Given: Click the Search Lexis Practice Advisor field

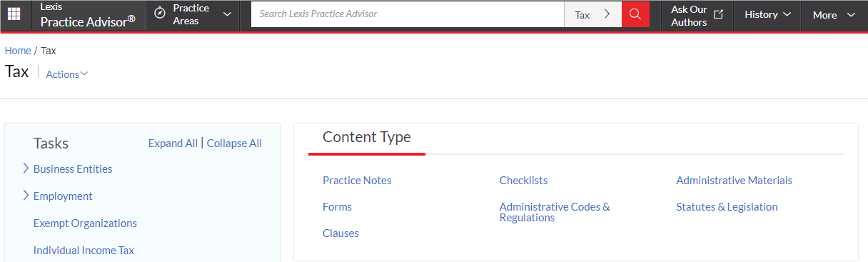Looking at the screenshot, I should point(408,14).
